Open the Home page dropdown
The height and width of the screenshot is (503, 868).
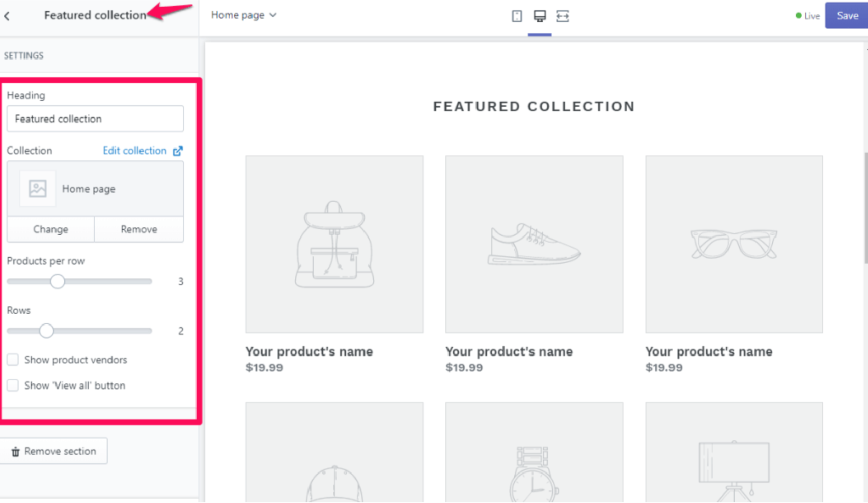point(244,15)
